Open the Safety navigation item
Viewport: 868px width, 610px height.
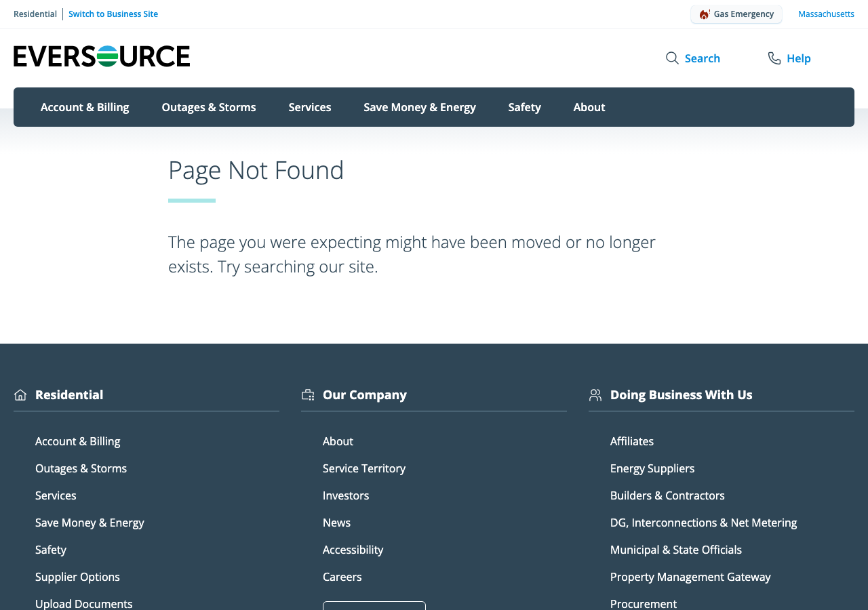[525, 107]
